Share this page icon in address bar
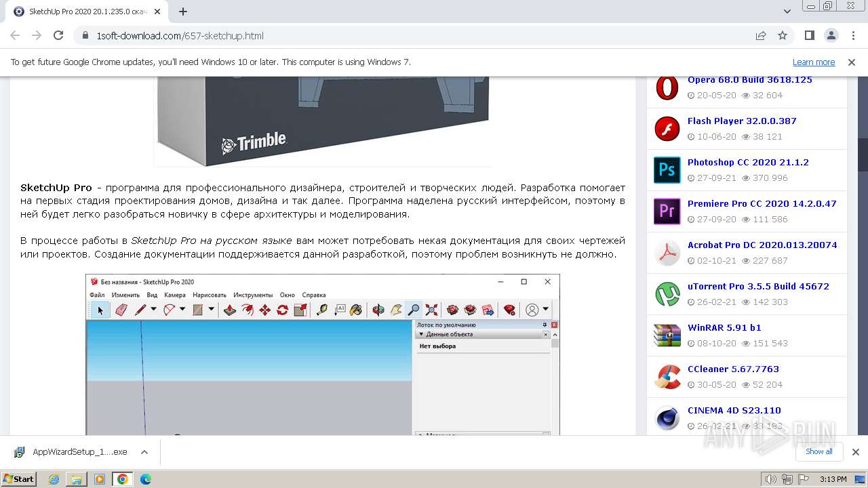The height and width of the screenshot is (488, 868). (761, 36)
